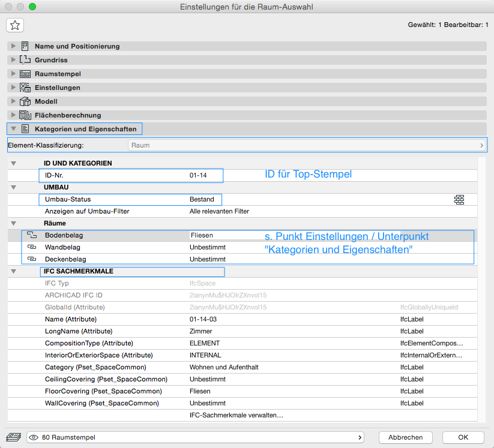Click the favorites star icon
Viewport: 494px width, 448px height.
tap(15, 25)
